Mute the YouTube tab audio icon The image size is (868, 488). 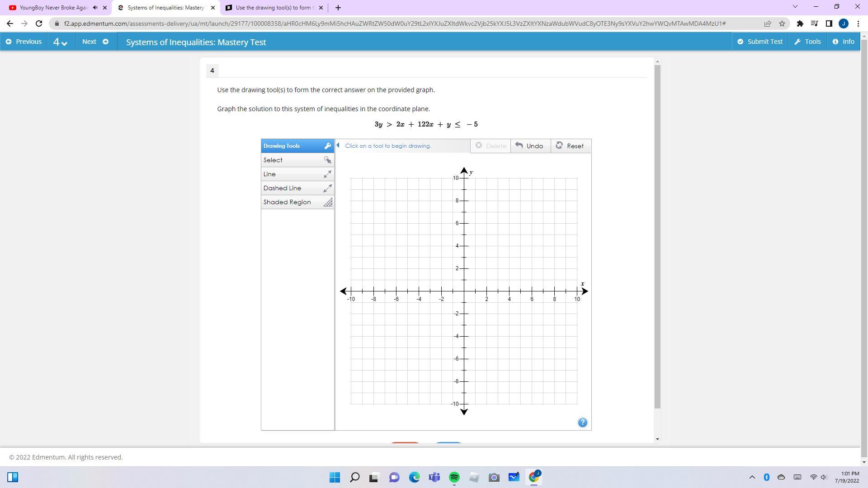(x=95, y=8)
